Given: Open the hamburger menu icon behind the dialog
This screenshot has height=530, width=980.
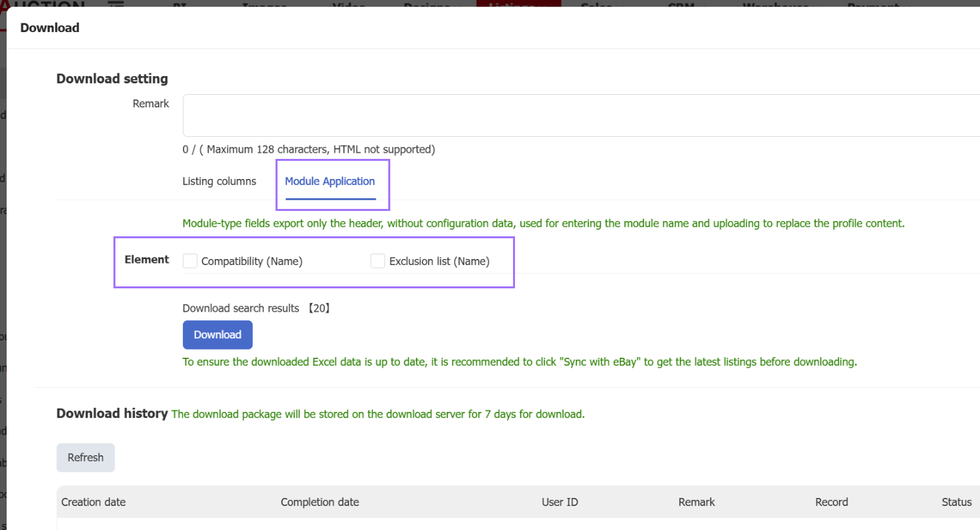Looking at the screenshot, I should [117, 4].
